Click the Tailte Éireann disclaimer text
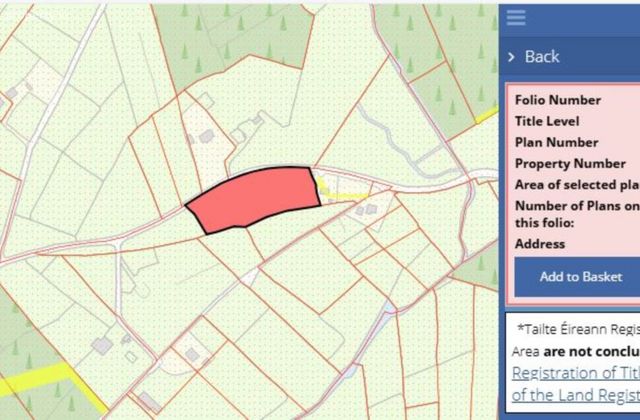640x420 pixels. 578,329
